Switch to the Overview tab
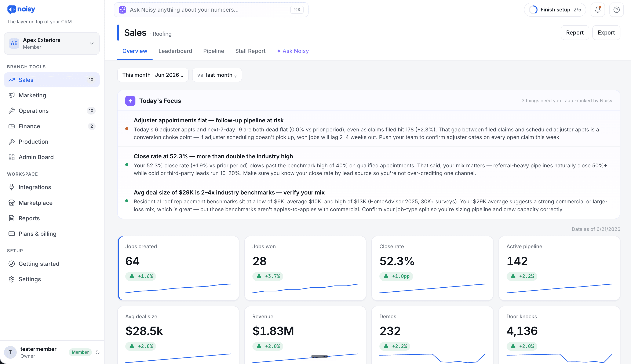This screenshot has height=364, width=631. pyautogui.click(x=135, y=51)
